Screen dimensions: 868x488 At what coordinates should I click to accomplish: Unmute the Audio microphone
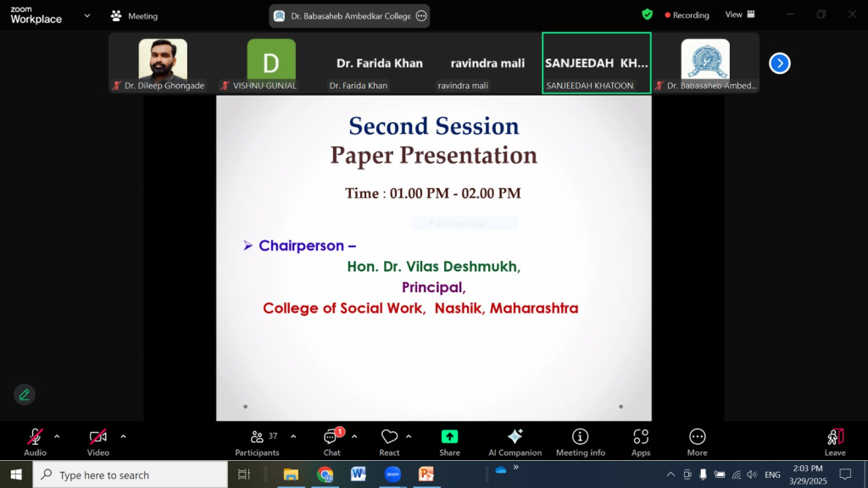[x=35, y=441]
